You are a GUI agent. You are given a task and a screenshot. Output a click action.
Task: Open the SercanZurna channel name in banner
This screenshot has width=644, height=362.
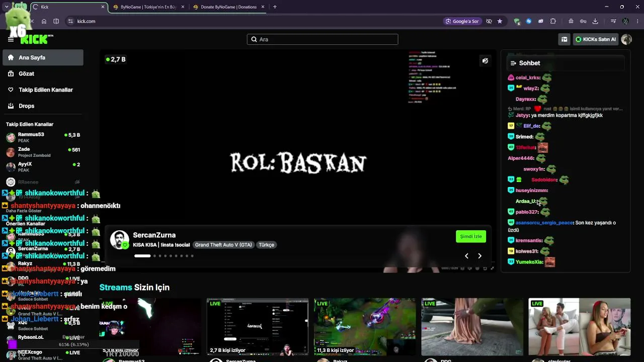(x=154, y=235)
